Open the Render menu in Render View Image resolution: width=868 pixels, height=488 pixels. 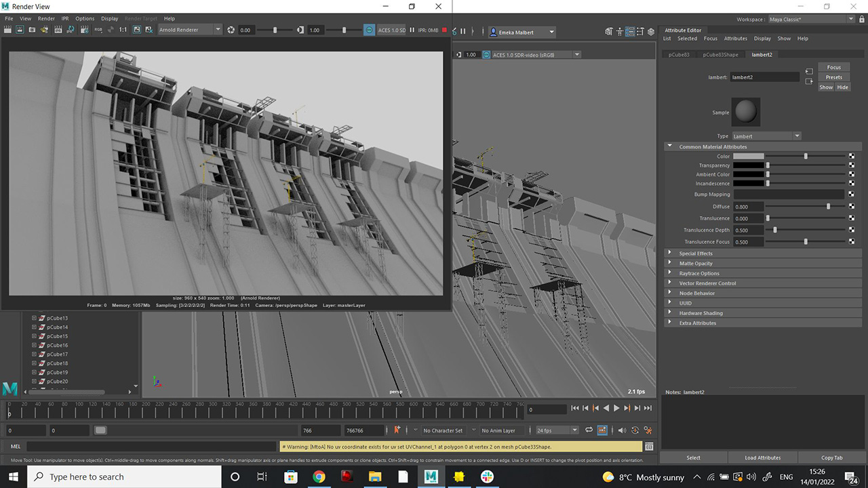[46, 18]
